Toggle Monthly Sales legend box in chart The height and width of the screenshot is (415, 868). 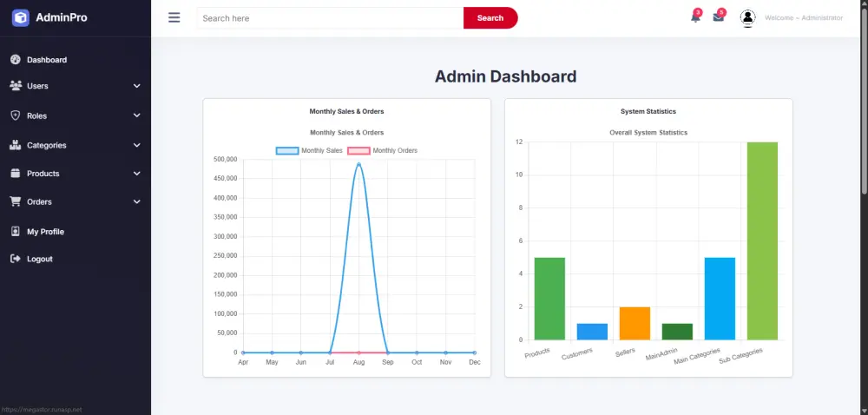[x=286, y=150]
